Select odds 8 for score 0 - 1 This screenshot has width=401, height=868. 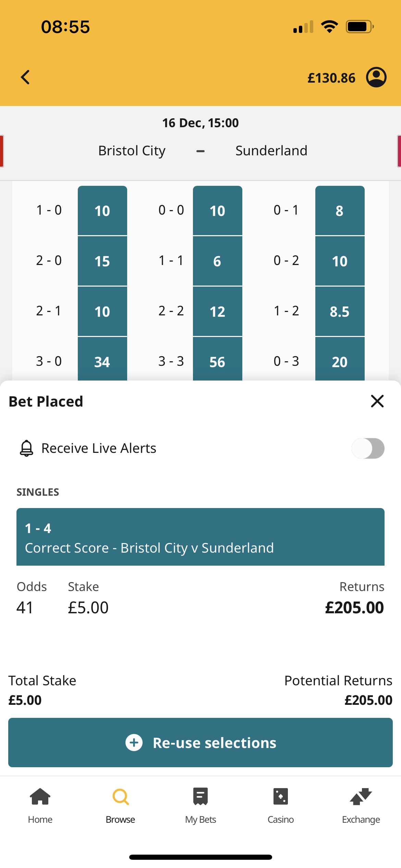pyautogui.click(x=340, y=210)
